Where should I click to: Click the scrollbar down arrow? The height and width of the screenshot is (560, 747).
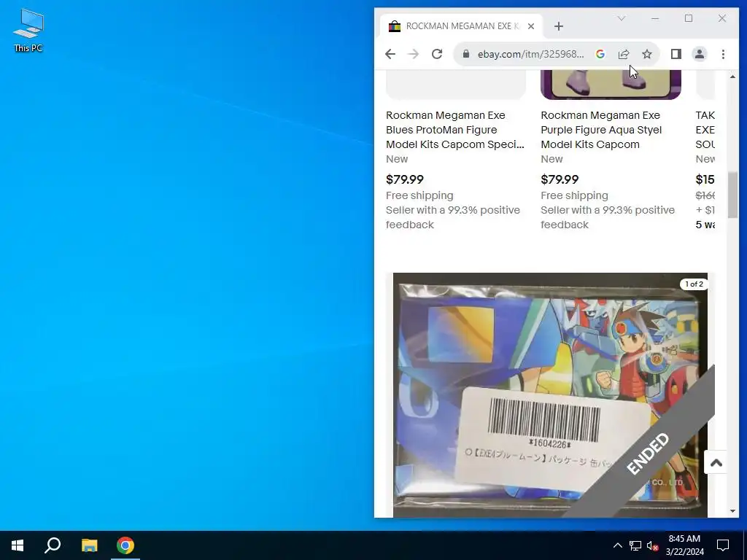click(732, 511)
